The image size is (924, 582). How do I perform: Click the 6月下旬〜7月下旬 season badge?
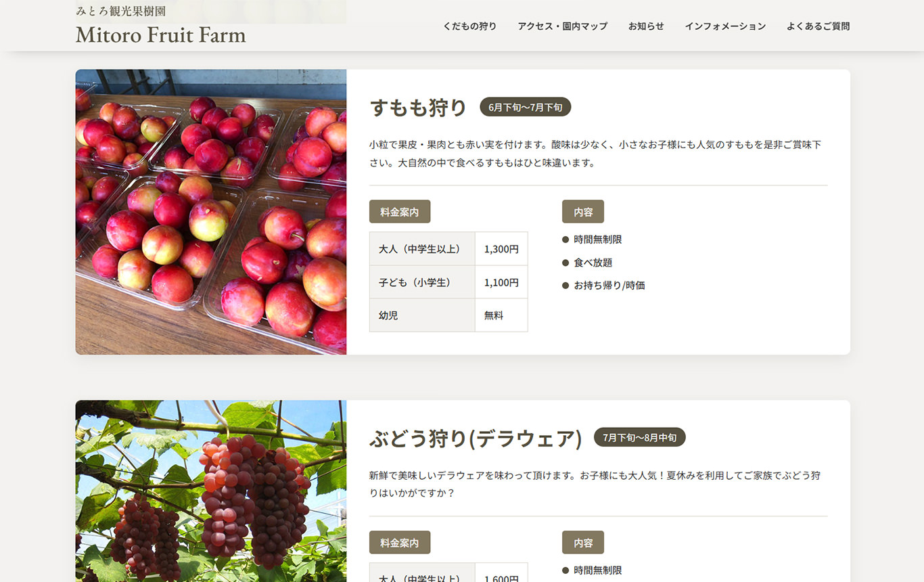(x=526, y=107)
